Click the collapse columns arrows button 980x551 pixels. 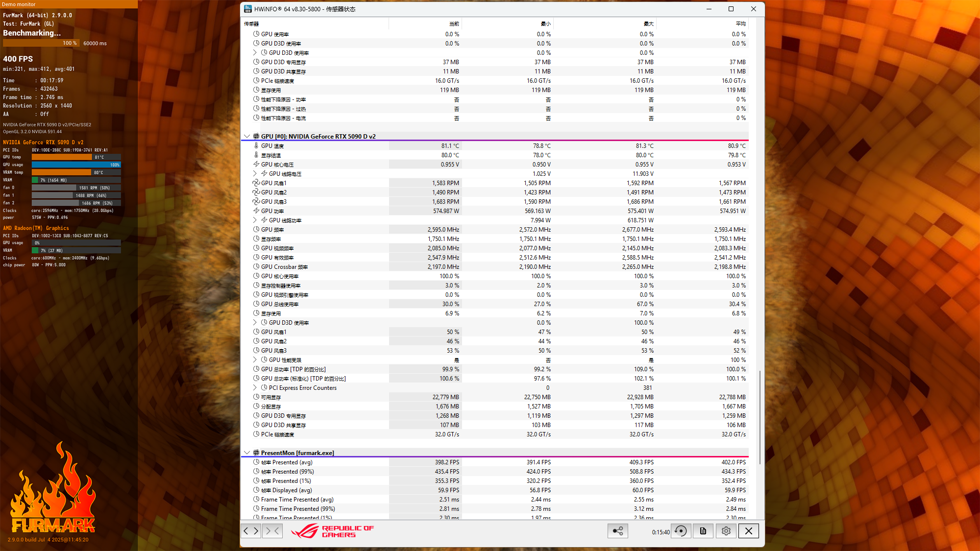[272, 531]
